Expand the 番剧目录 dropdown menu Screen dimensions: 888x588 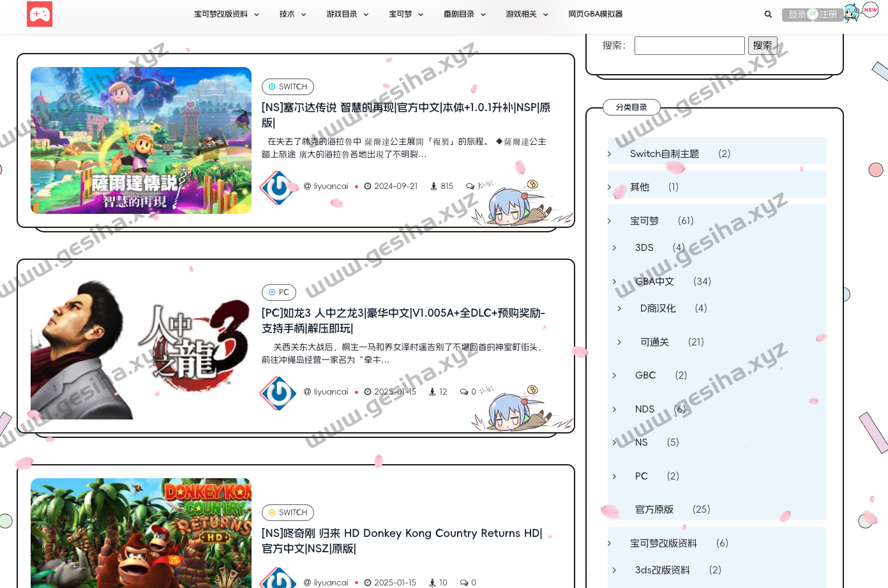tap(483, 15)
